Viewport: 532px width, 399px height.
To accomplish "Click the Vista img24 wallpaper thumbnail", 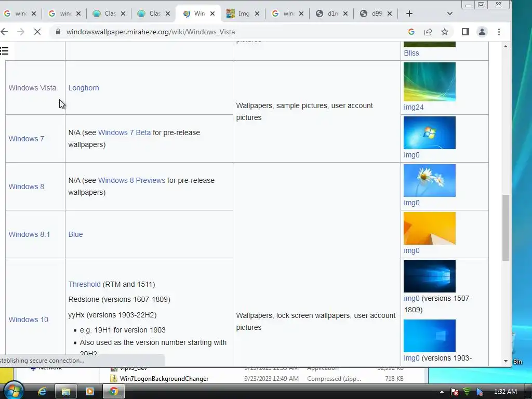I will 430,82.
